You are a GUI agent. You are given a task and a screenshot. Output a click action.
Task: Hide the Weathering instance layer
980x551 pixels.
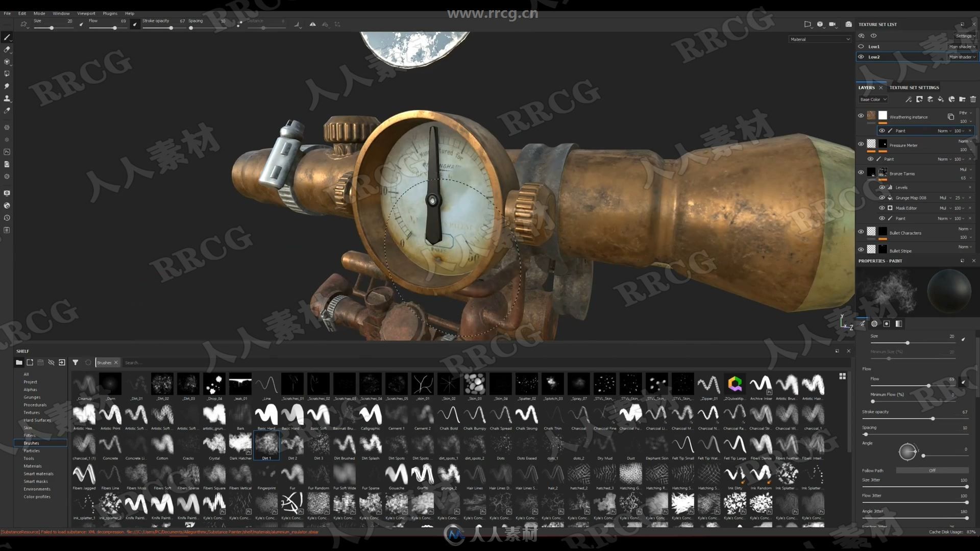coord(861,116)
